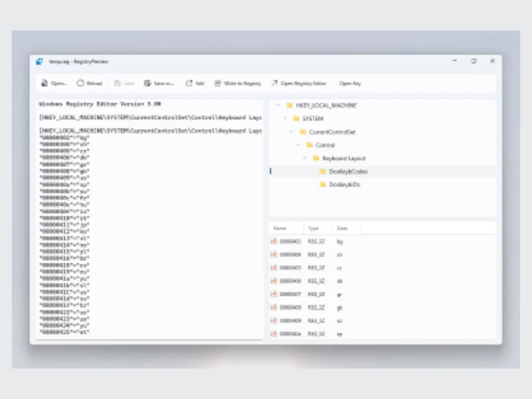Click the string value icon beside 00000406

(273, 281)
